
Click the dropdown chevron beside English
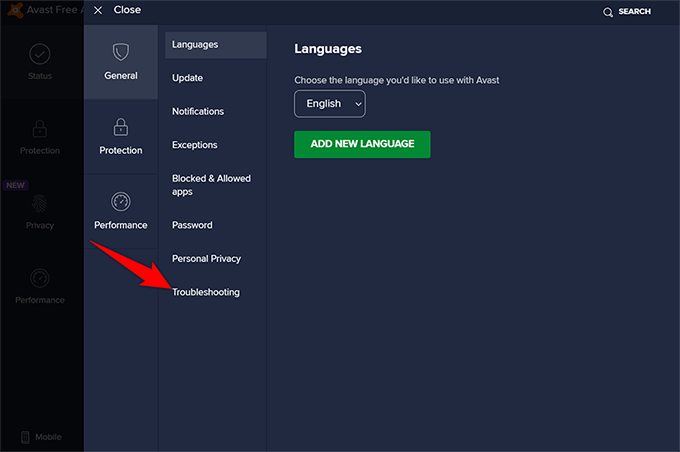click(358, 104)
